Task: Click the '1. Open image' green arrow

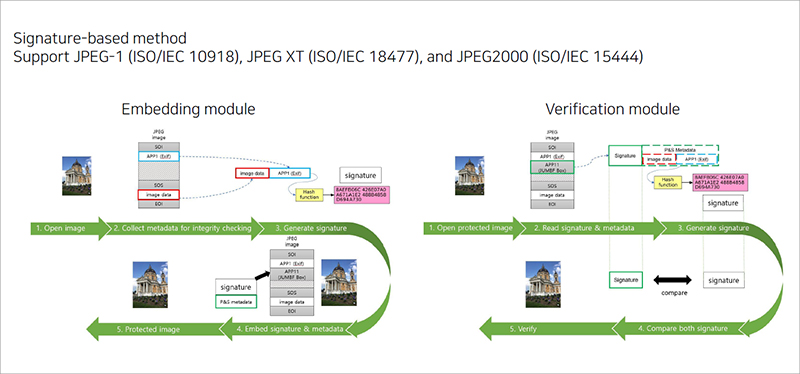Action: 70,229
